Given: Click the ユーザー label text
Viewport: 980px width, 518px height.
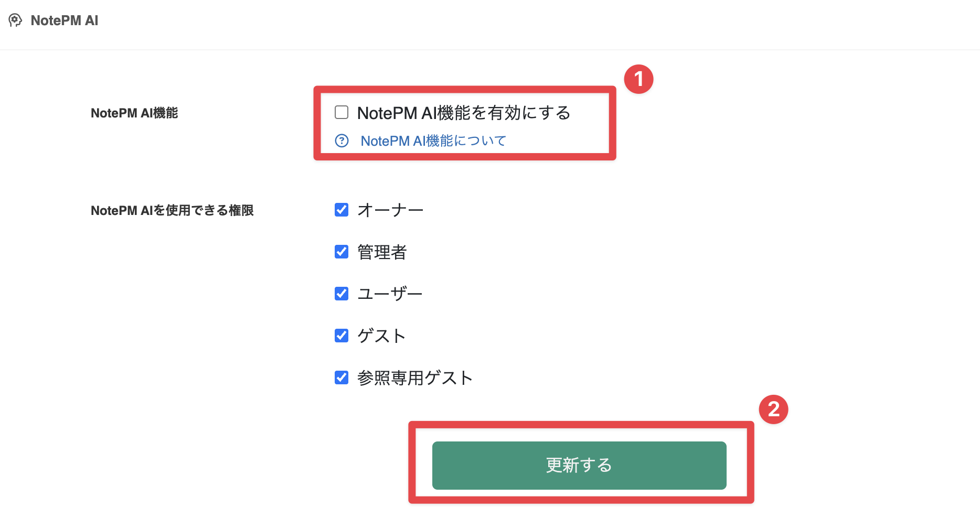Looking at the screenshot, I should (x=390, y=294).
